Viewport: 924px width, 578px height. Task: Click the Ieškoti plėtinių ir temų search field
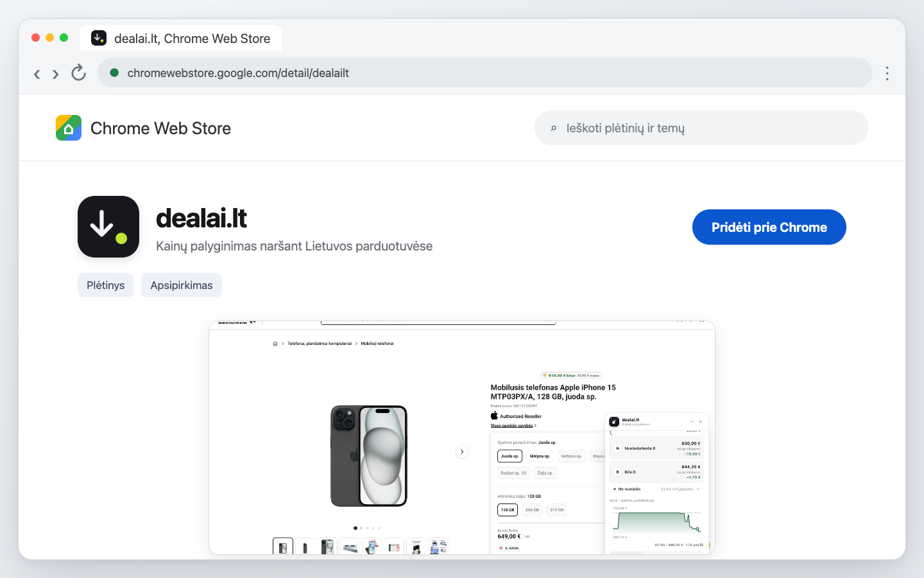701,128
